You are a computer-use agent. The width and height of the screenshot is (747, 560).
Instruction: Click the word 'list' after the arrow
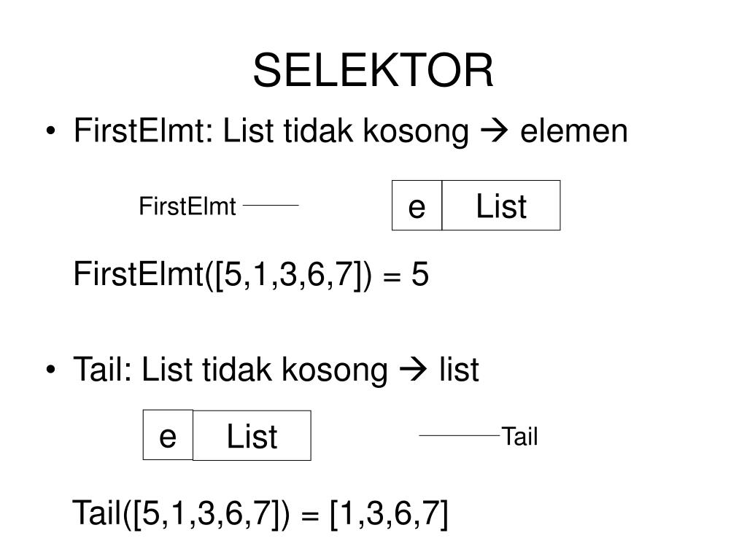[459, 370]
